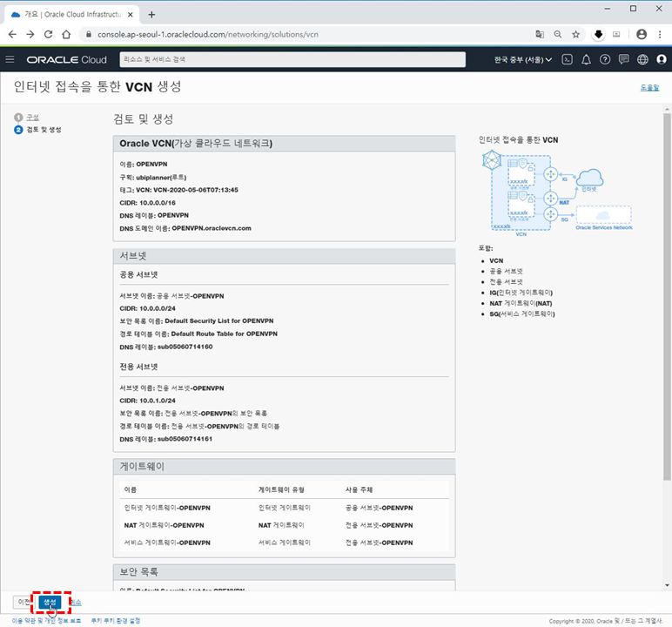Open the Oracle user profile avatar

coord(662,59)
